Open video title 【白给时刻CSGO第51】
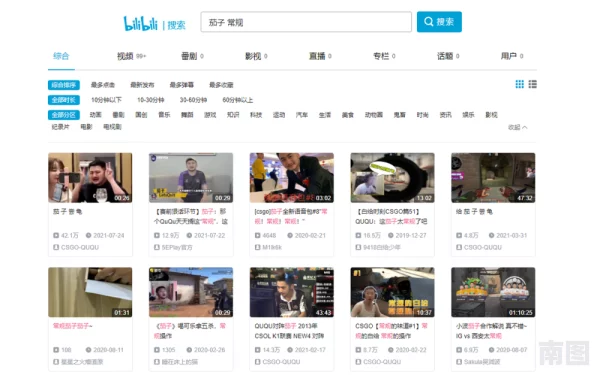594x375 pixels. tap(392, 216)
